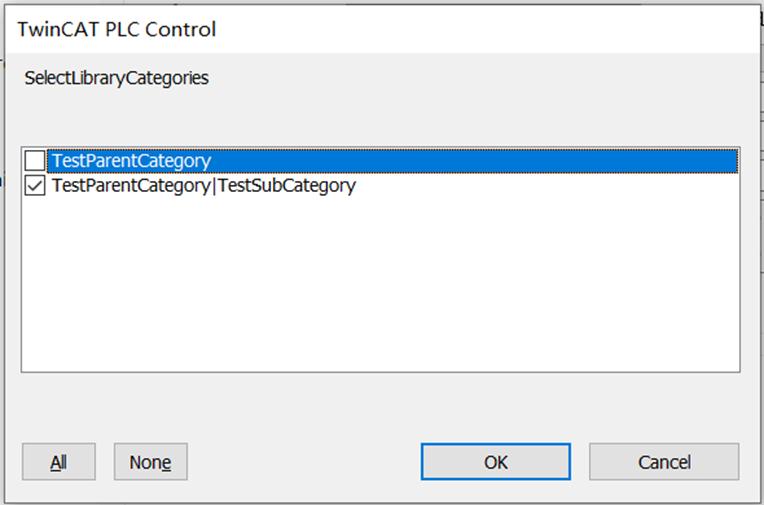Uncheck the TestParentCategory|TestSubCategory checkbox

coord(35,186)
